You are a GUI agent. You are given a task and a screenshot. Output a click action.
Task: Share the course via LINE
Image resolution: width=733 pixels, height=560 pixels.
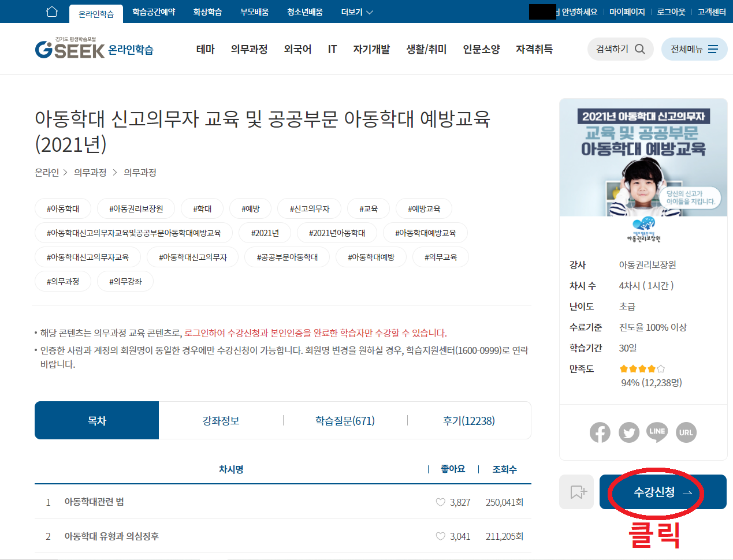(657, 432)
